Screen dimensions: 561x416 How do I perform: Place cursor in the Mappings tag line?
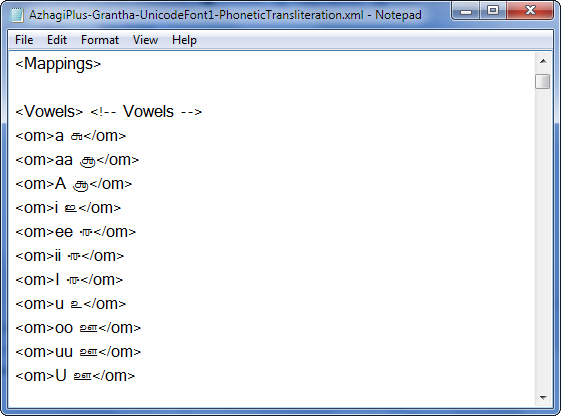58,64
